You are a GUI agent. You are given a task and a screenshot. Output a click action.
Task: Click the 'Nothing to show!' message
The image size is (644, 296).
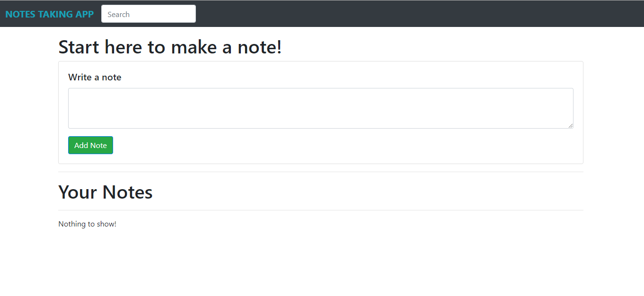tap(87, 224)
